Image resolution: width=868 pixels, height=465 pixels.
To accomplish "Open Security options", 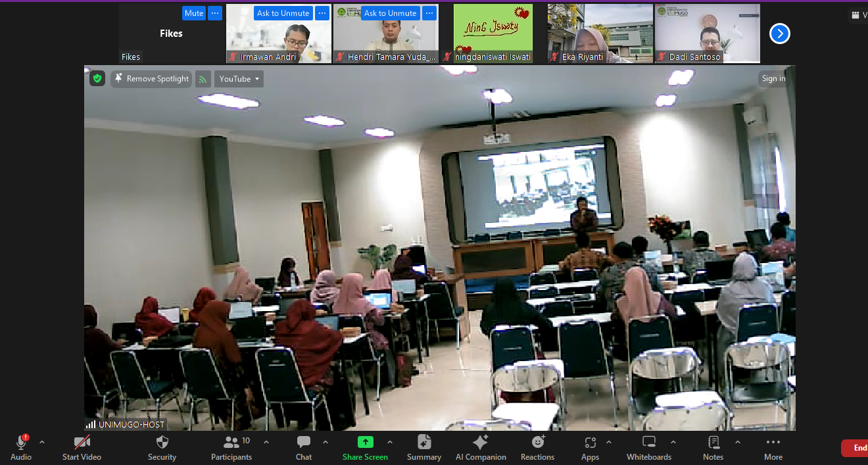I will [x=162, y=442].
